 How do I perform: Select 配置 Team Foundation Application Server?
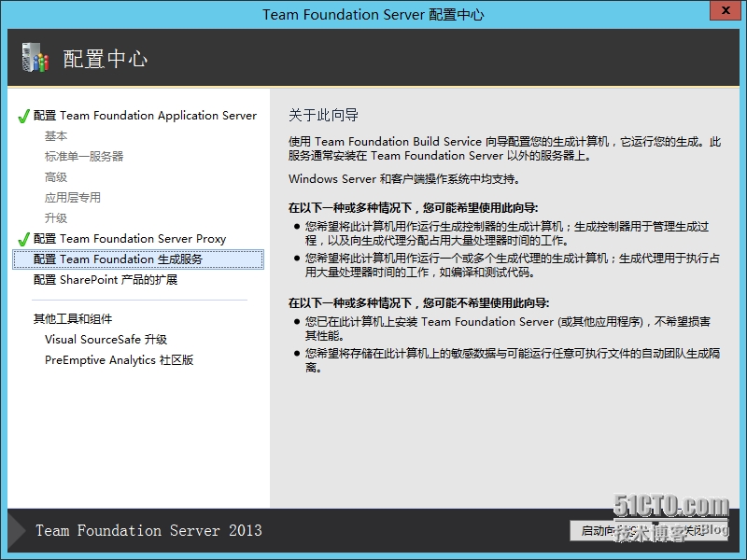pyautogui.click(x=145, y=116)
